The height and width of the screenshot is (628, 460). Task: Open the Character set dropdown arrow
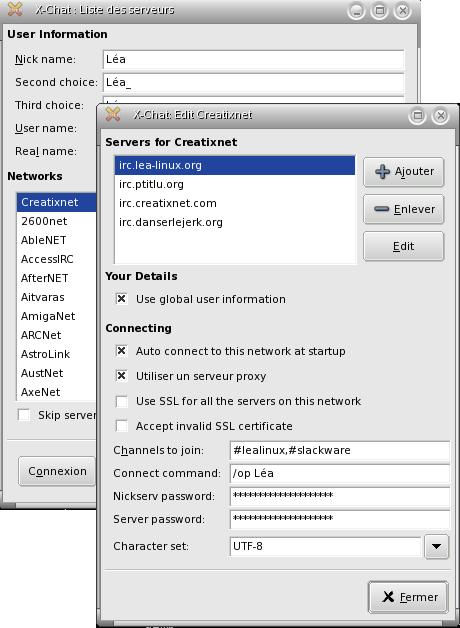click(436, 546)
